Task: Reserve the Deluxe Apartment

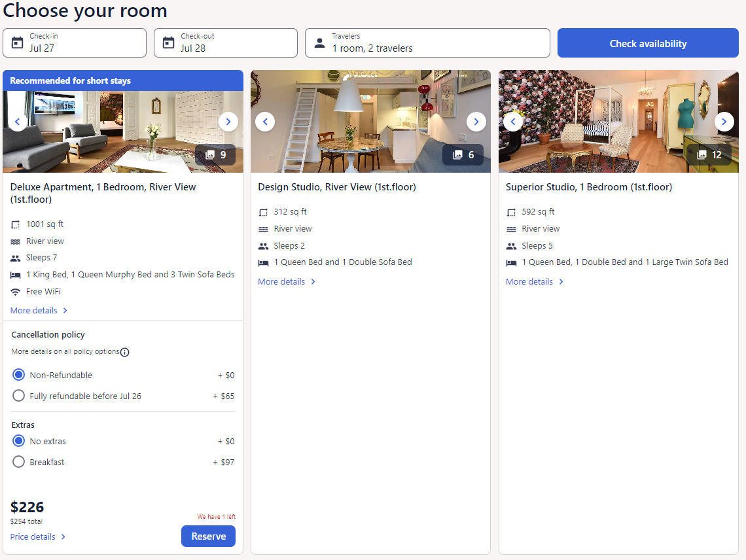Action: pyautogui.click(x=208, y=536)
